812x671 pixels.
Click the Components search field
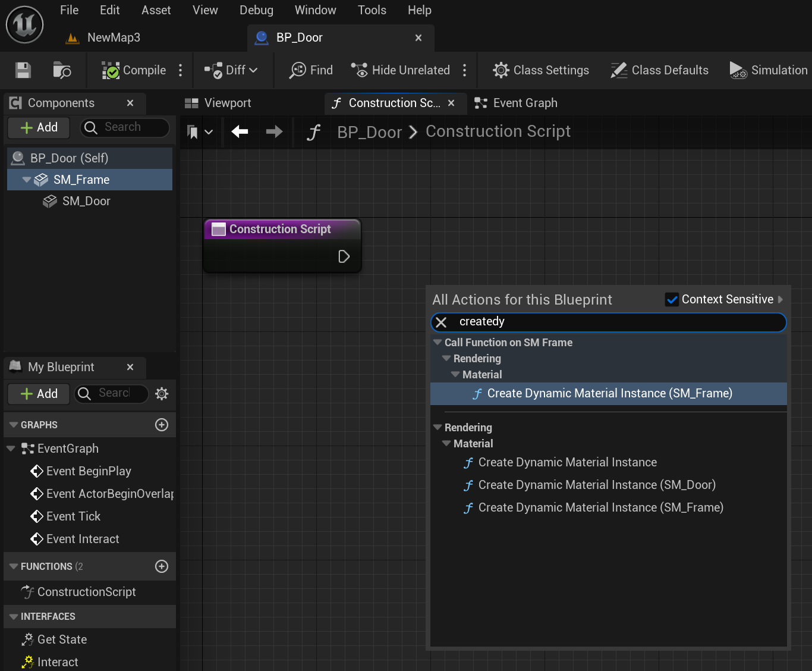coord(125,127)
